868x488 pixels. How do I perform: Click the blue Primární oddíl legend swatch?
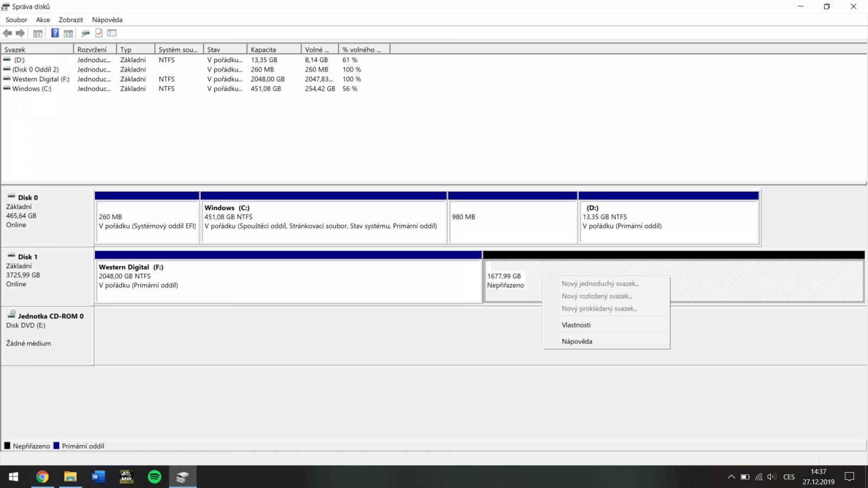pos(56,446)
